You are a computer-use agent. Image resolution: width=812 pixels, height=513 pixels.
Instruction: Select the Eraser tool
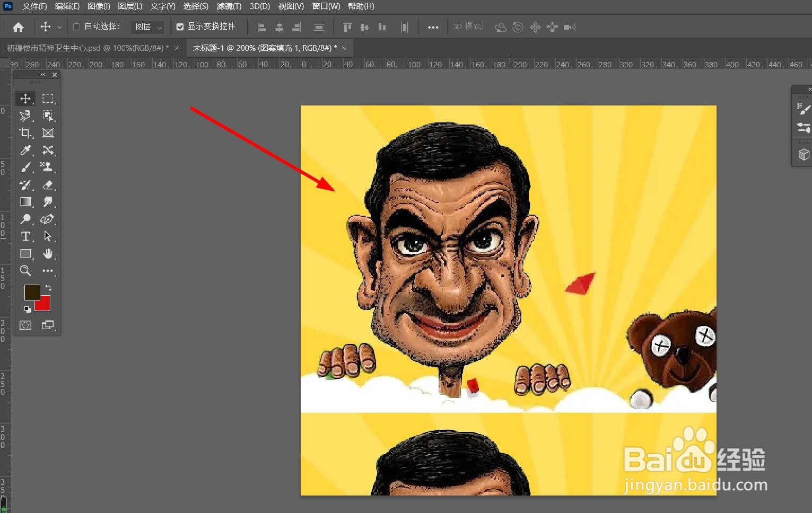(48, 185)
